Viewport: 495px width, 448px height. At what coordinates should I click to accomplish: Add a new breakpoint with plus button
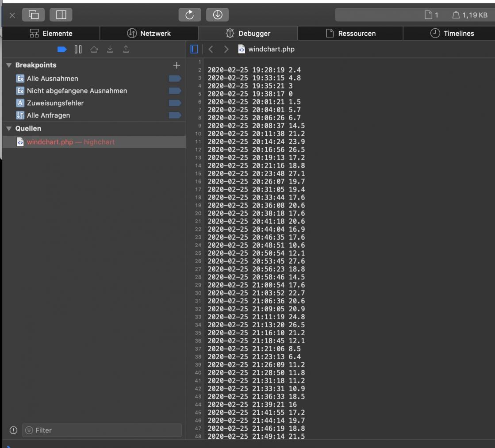(x=177, y=65)
